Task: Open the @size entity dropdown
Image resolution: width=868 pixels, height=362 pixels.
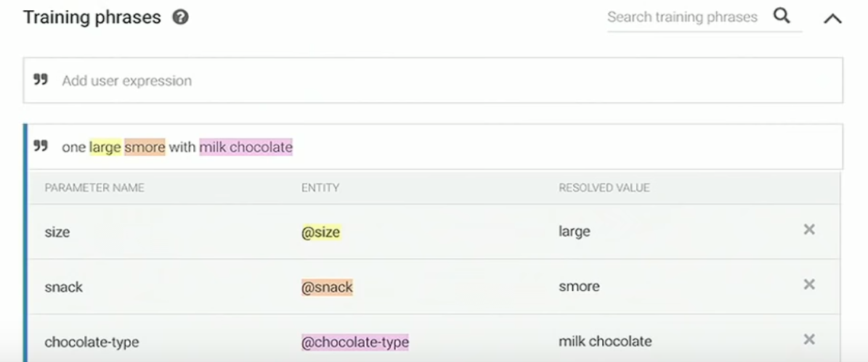Action: coord(320,232)
